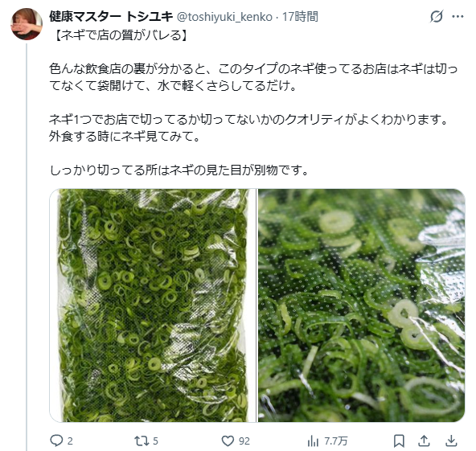
Task: Open the three-dot more options menu
Action: tap(458, 16)
